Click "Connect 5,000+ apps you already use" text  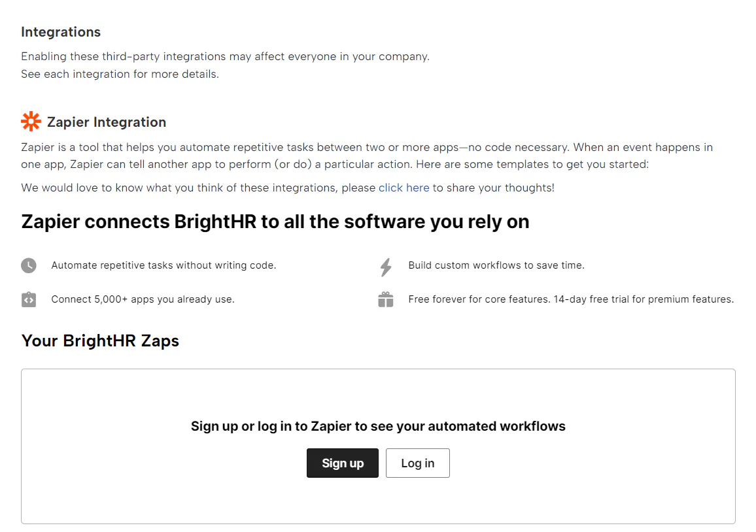point(143,299)
